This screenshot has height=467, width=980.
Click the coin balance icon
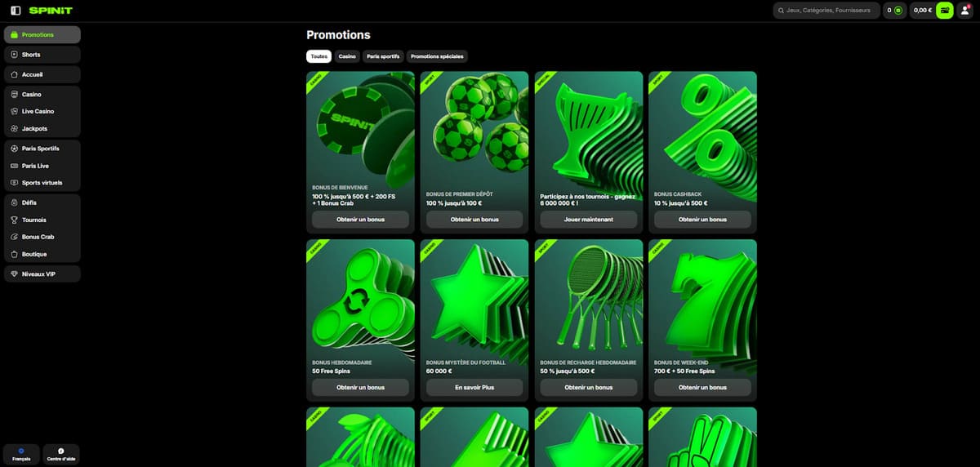898,11
